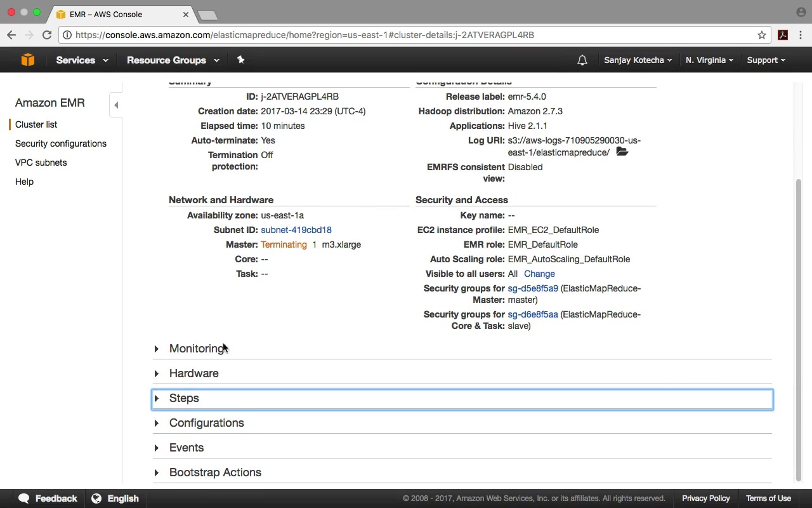
Task: Expand the Events section
Action: (462, 448)
